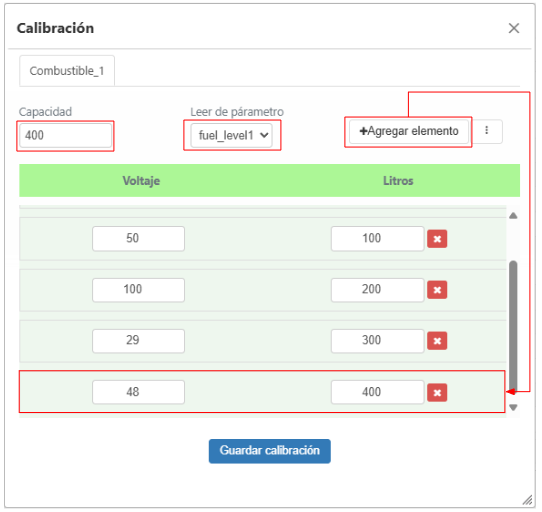Viewport: 542px width, 512px height.
Task: Click Guardar calibración button
Action: tap(270, 451)
